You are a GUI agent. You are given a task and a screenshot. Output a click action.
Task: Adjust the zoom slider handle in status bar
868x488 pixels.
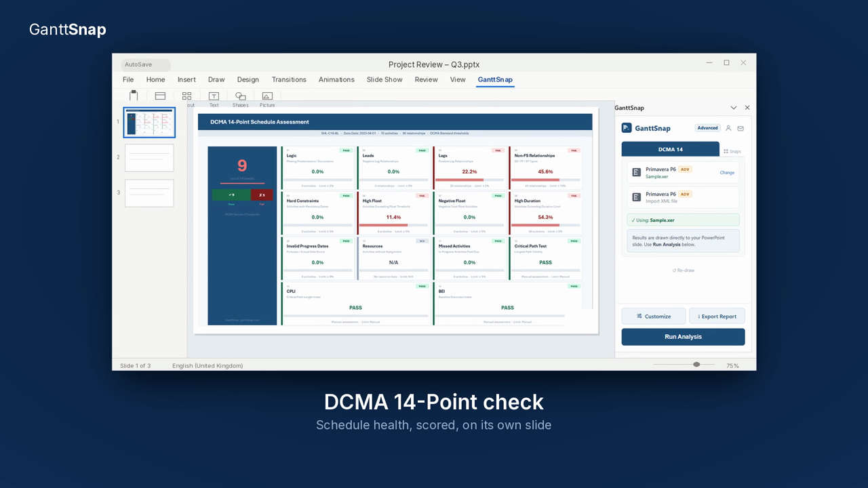[696, 365]
